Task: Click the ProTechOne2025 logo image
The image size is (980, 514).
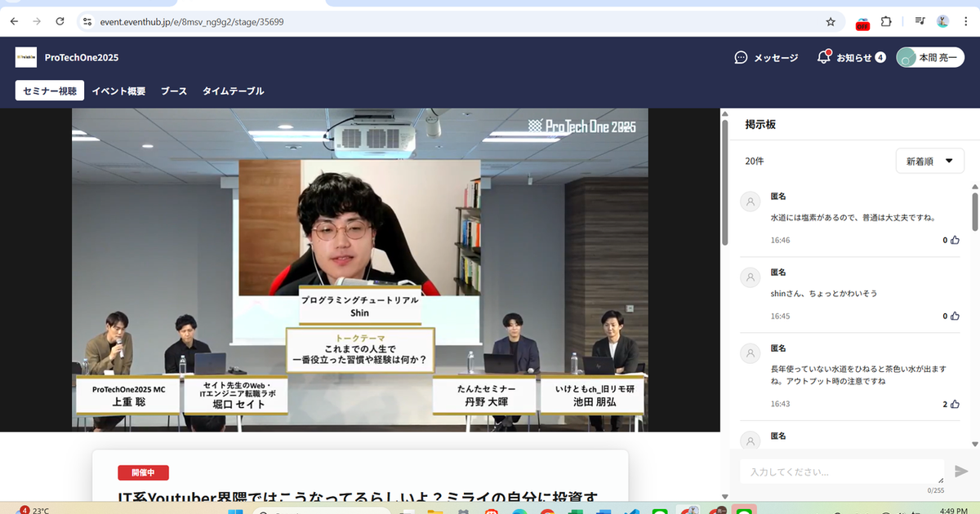Action: pos(26,57)
